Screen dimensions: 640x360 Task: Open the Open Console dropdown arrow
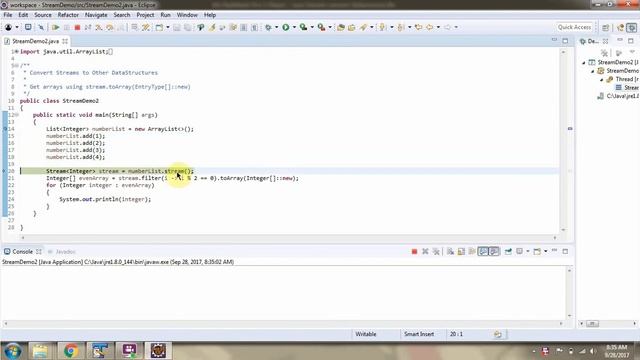[545, 251]
